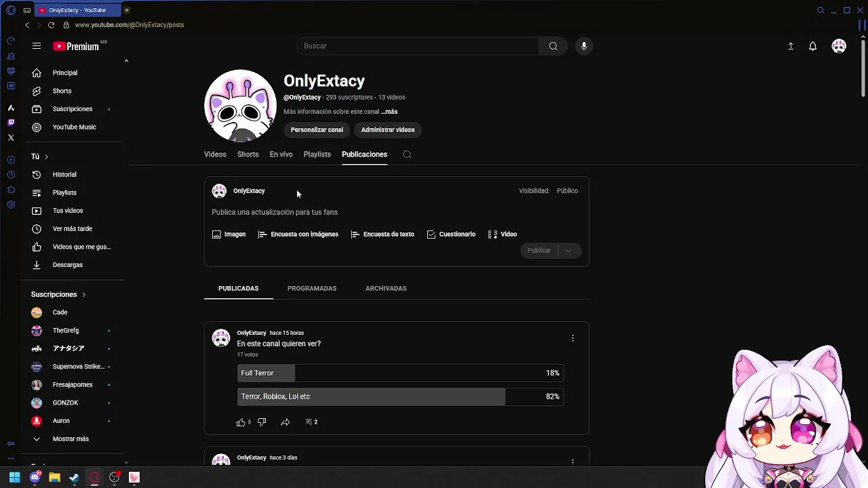Open Twitch in the Opera GX sidebar
The height and width of the screenshot is (488, 868).
(11, 123)
